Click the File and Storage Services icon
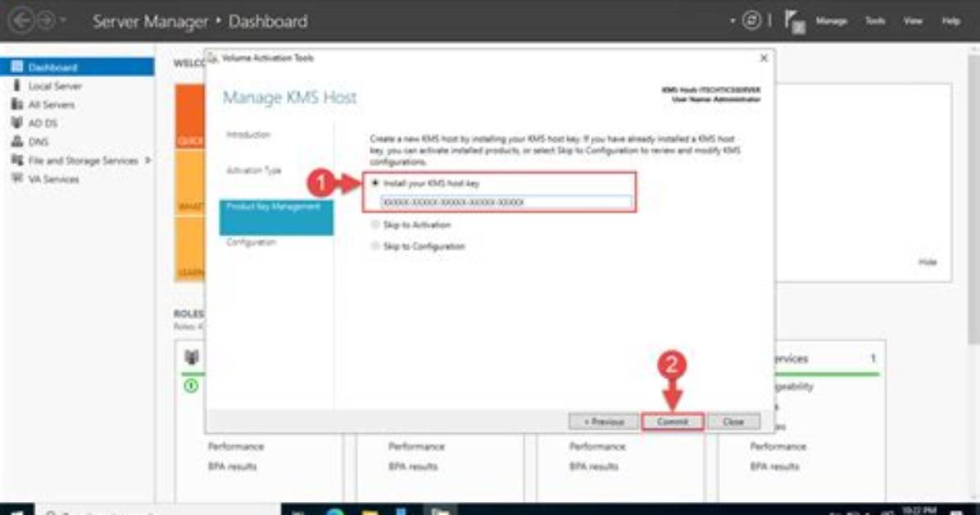The height and width of the screenshot is (515, 980). [x=17, y=160]
